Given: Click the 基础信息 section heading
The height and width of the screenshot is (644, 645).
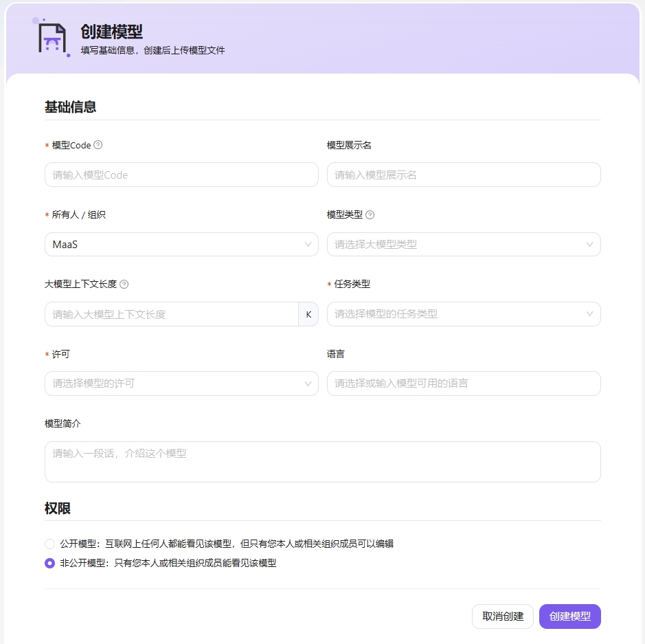Looking at the screenshot, I should pos(70,107).
